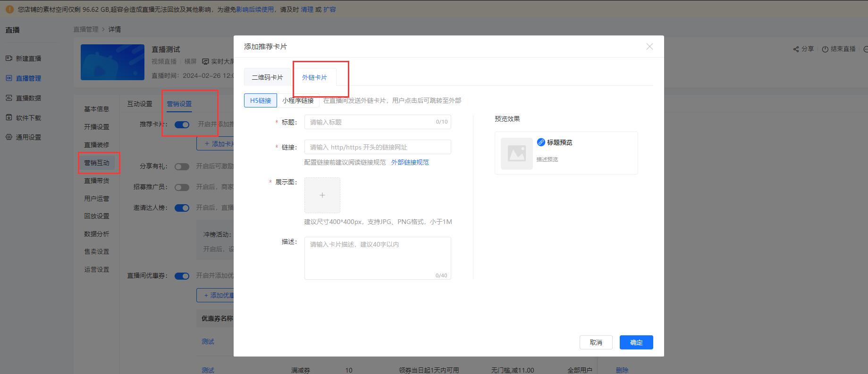Screen dimensions: 868x374
Task: Toggle the 推荐卡片 switch
Action: click(x=182, y=125)
